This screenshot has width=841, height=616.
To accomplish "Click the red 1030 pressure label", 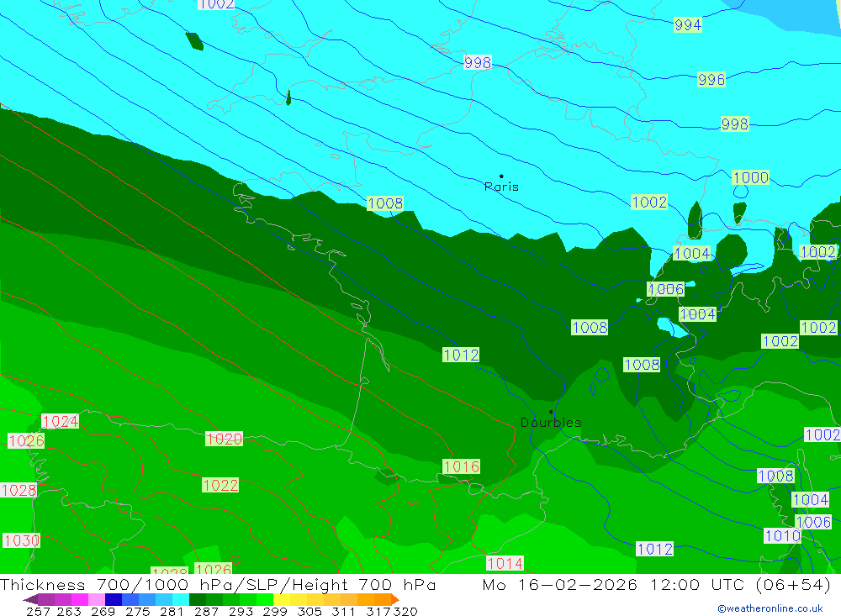I will point(22,540).
